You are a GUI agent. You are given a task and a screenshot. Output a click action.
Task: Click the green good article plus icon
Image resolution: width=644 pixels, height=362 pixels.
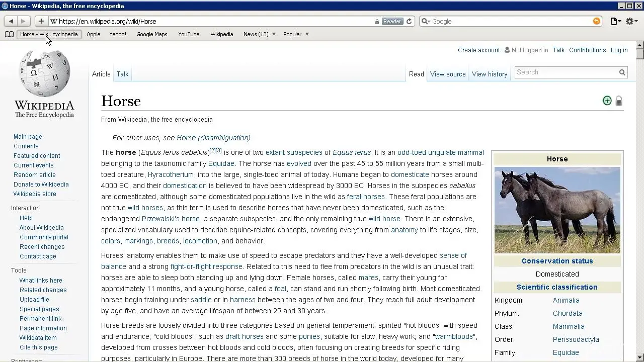(607, 101)
